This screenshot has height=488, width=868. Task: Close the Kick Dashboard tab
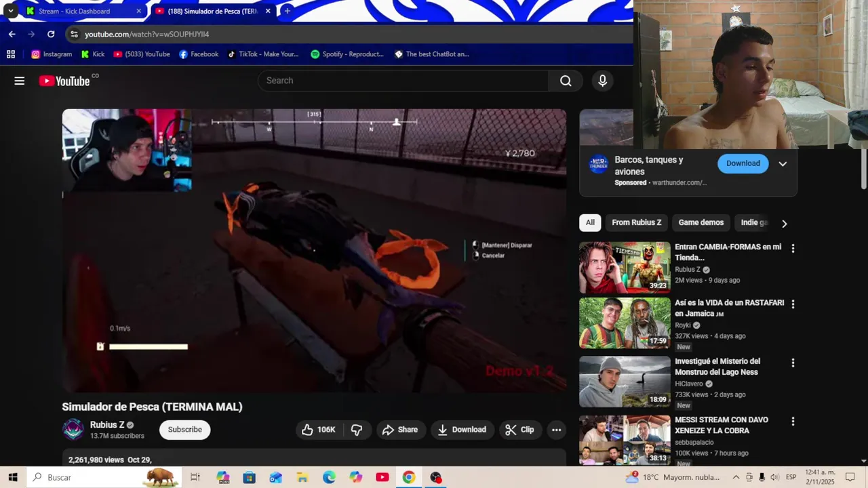(139, 11)
